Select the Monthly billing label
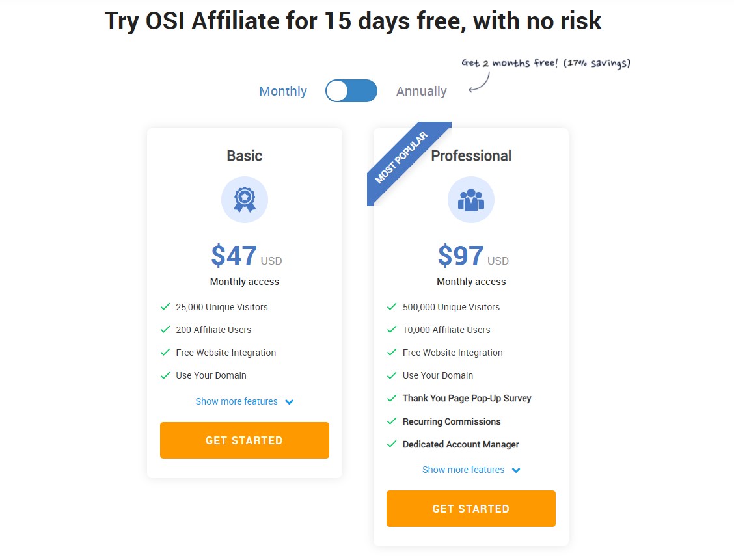Viewport: 734px width, 560px height. pos(283,91)
